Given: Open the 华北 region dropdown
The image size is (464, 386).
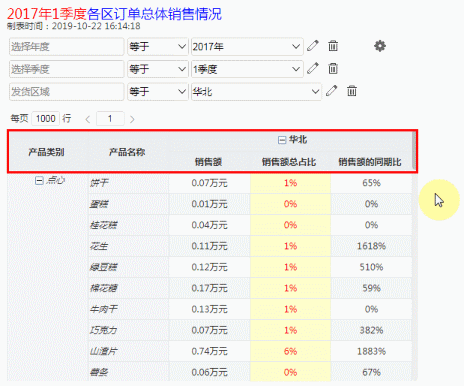Looking at the screenshot, I should [256, 92].
